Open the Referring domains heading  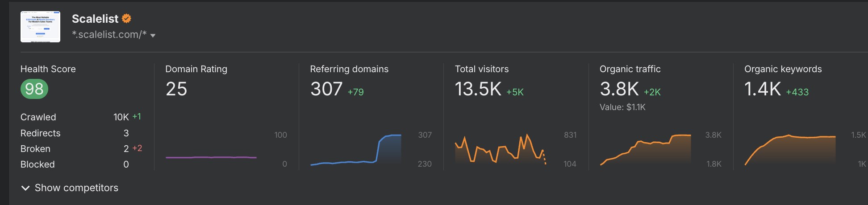[x=349, y=69]
